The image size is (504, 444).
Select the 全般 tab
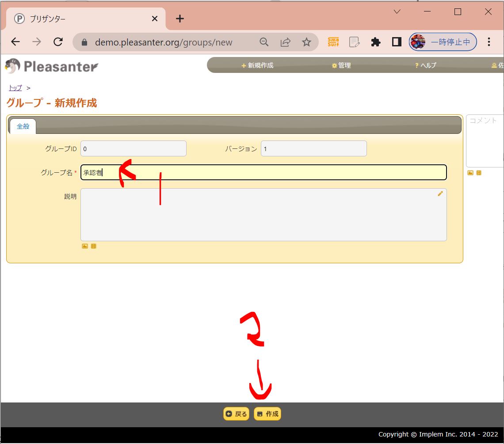pyautogui.click(x=23, y=126)
